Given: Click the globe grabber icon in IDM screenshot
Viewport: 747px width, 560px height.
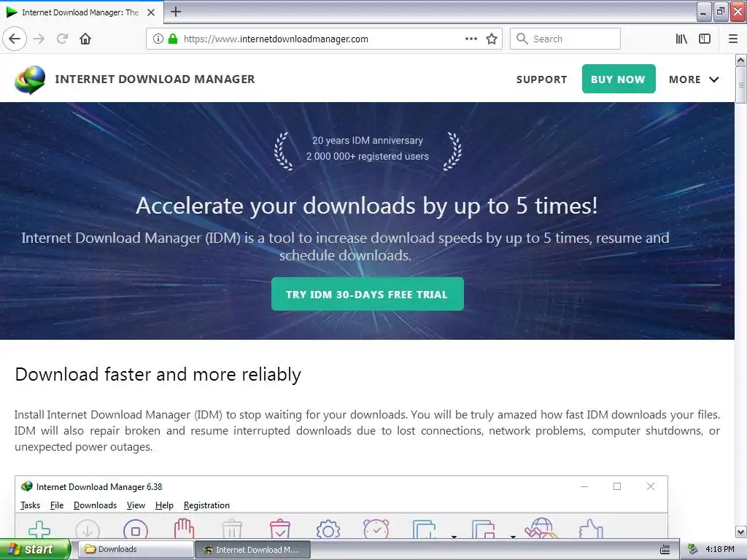Looking at the screenshot, I should (x=541, y=529).
